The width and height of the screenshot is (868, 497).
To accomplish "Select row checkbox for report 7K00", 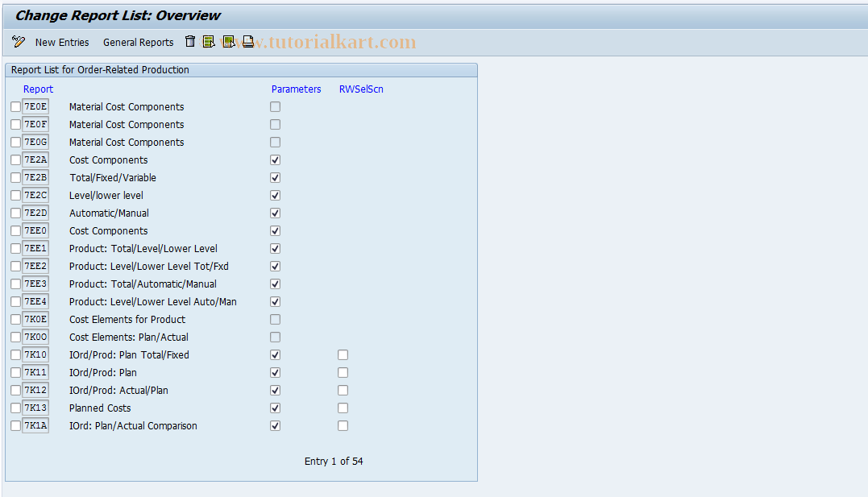I will (x=15, y=337).
